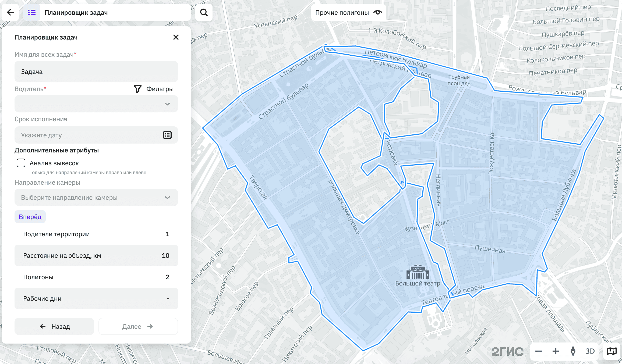Zoom out the map with minus
622x364 pixels.
pos(539,351)
